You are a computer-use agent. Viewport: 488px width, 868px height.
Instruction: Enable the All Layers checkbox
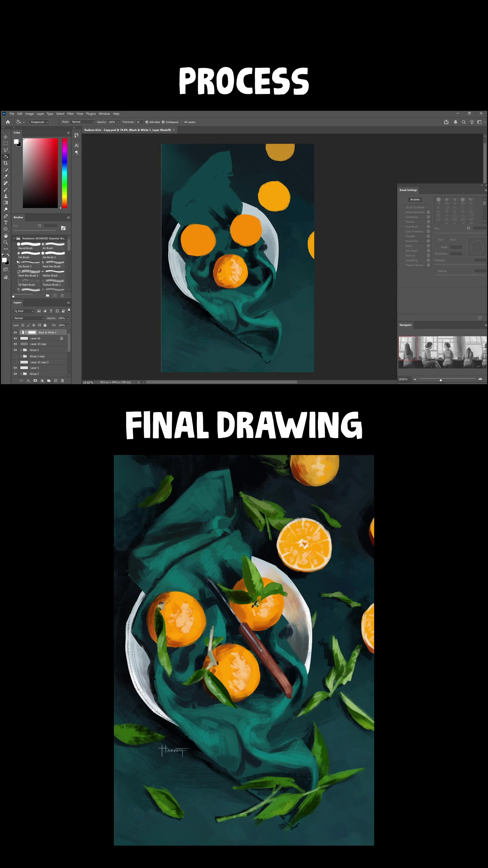pos(182,122)
